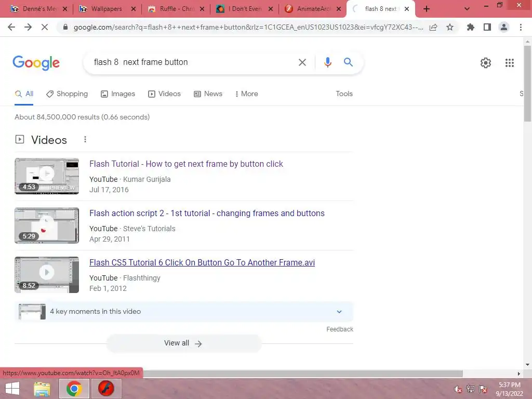Open the taskbar clock showing 5:37 PM
This screenshot has height=399, width=532.
(509, 389)
